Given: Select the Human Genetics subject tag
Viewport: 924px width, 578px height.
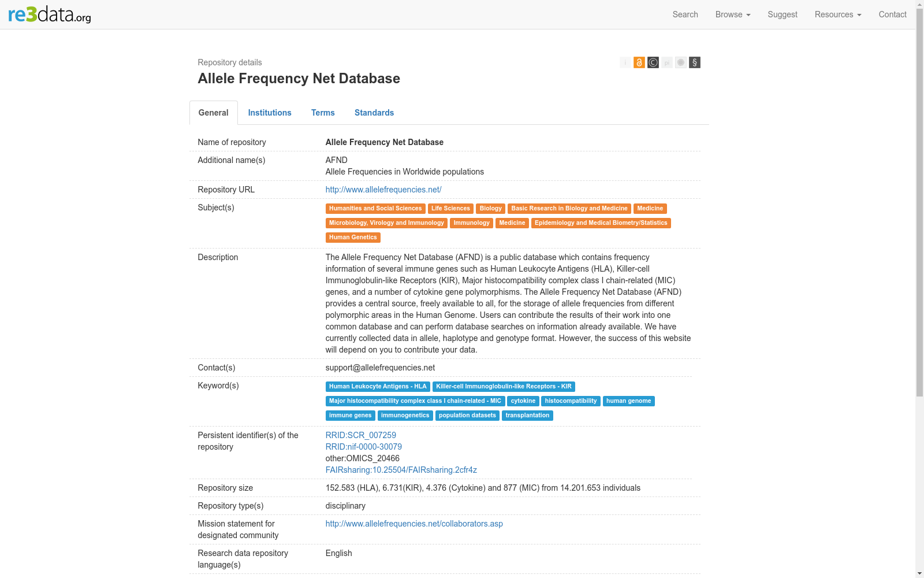Looking at the screenshot, I should (353, 238).
